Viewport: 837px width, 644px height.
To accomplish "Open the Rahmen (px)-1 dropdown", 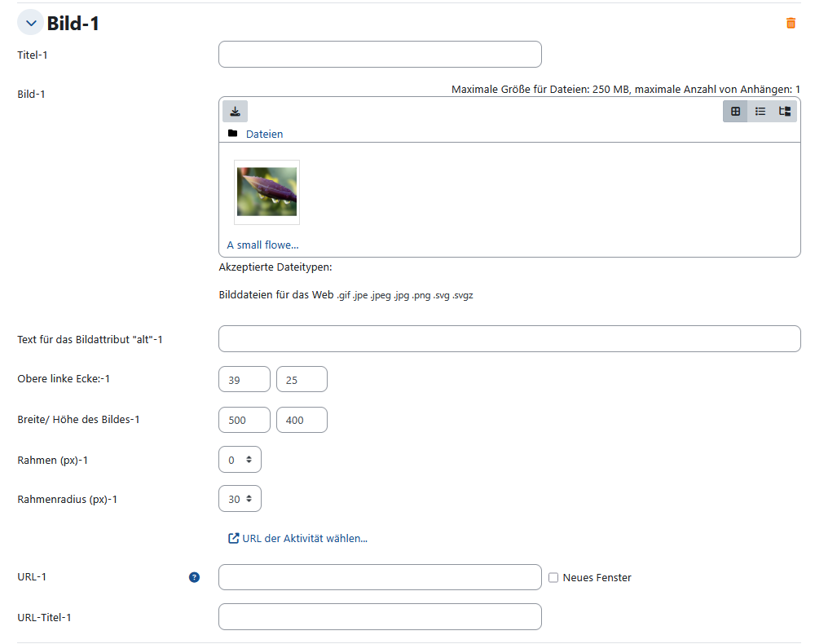I will coord(240,460).
